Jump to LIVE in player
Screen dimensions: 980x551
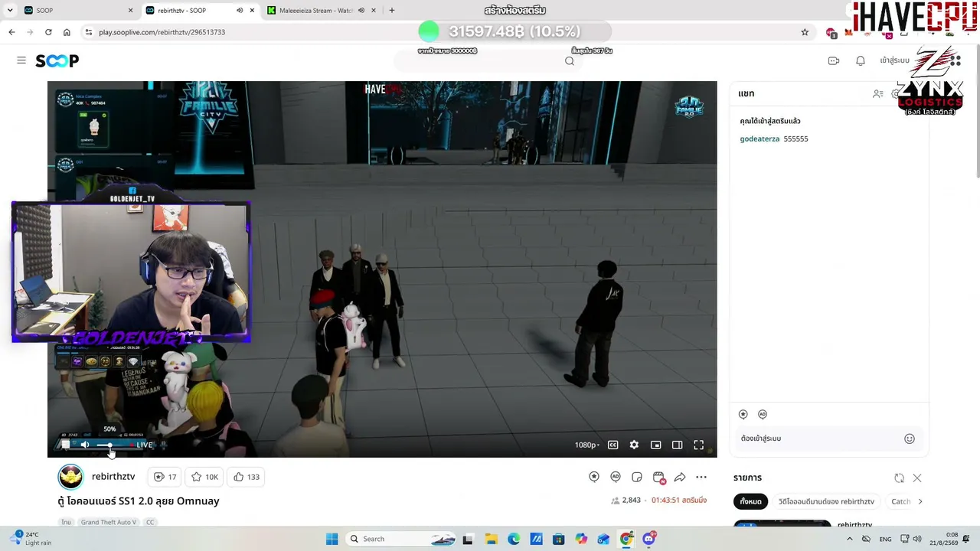(x=144, y=445)
